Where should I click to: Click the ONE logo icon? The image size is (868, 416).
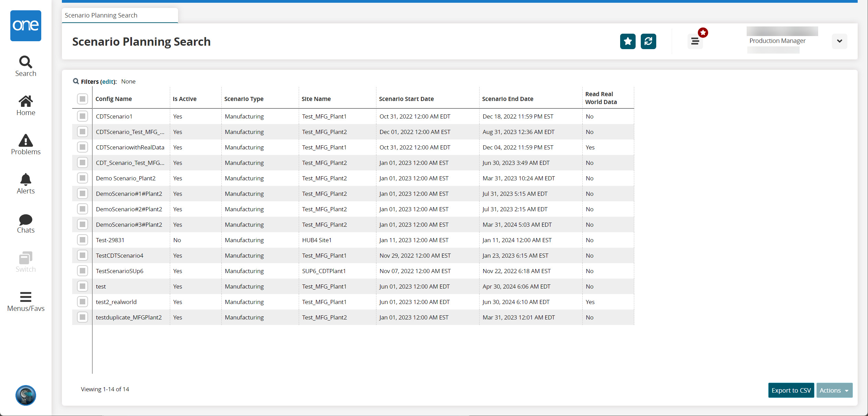[26, 26]
